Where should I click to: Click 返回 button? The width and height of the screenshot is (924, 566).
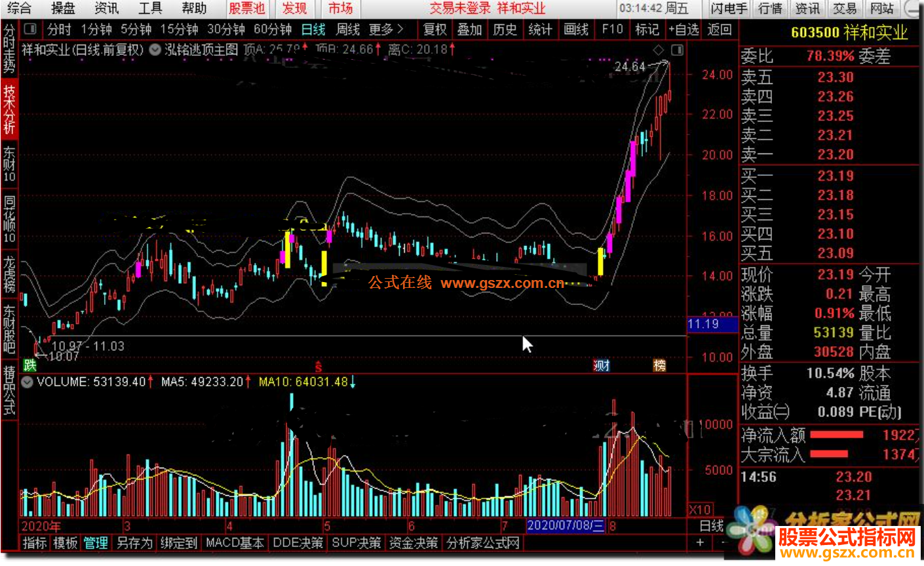(720, 30)
